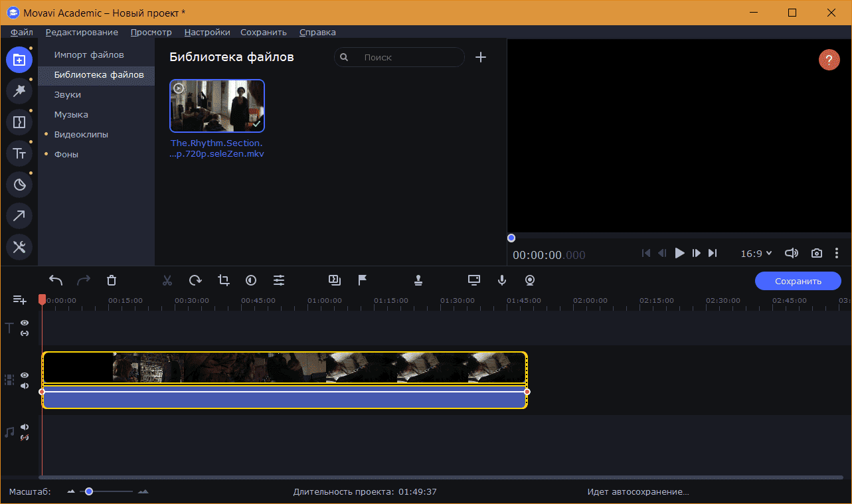Record audio with microphone icon
The width and height of the screenshot is (852, 504).
point(502,280)
